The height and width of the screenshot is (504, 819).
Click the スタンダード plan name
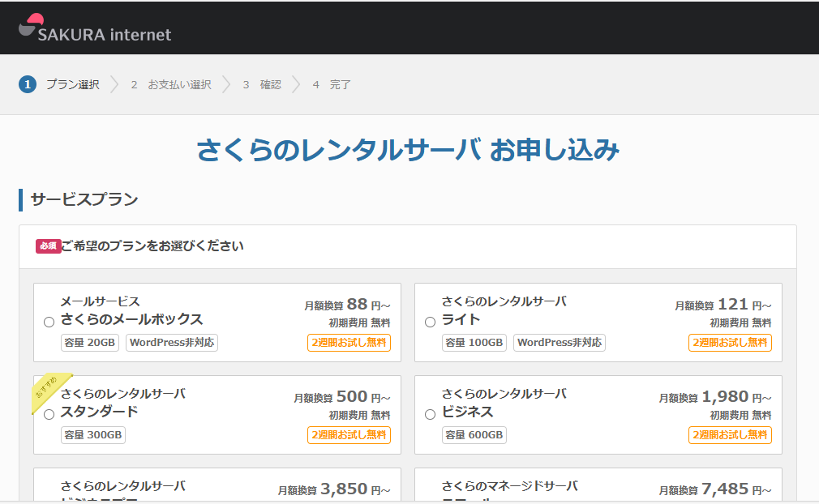[99, 412]
